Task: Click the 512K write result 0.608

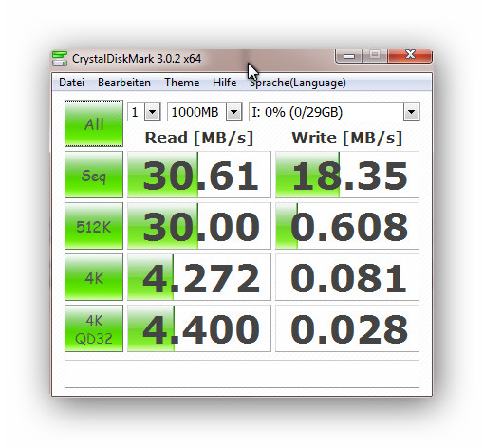Action: tap(347, 226)
